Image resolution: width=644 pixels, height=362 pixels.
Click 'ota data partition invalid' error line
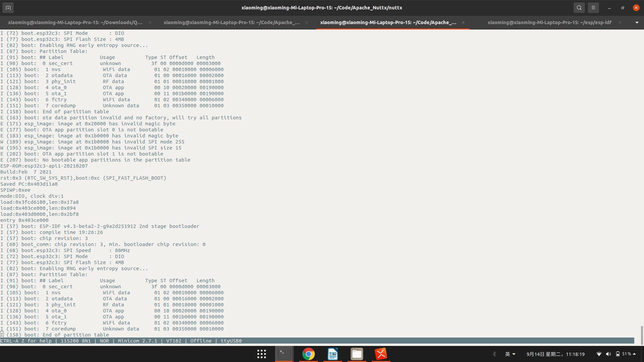click(121, 118)
